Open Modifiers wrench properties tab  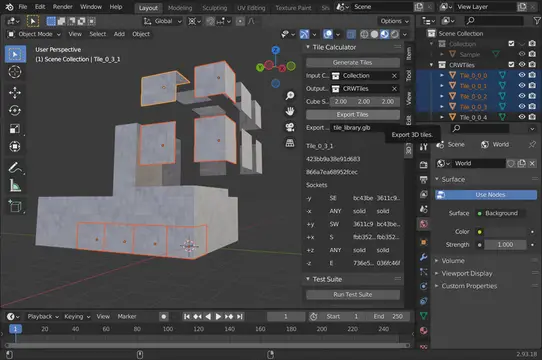point(424,257)
